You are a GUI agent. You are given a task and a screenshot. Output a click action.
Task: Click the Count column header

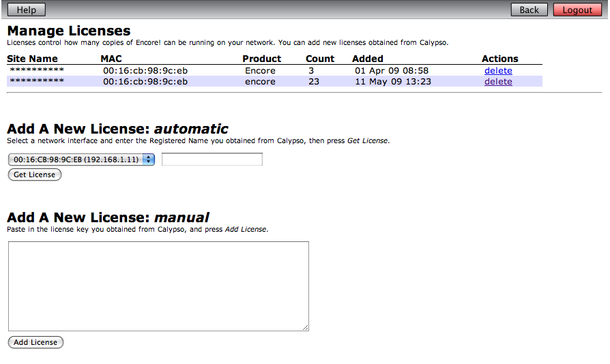click(319, 59)
